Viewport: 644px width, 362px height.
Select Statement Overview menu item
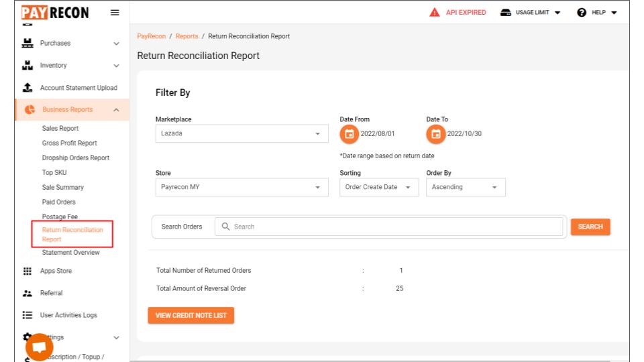70,253
